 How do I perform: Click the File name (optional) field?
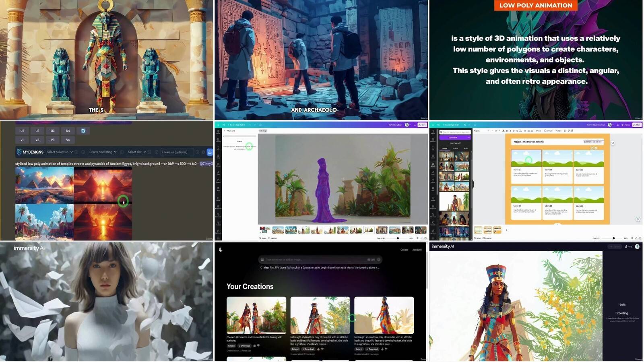[x=177, y=152]
